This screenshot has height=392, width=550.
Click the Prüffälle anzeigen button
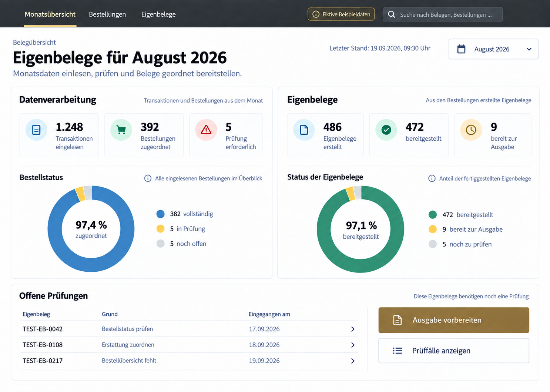[454, 351]
